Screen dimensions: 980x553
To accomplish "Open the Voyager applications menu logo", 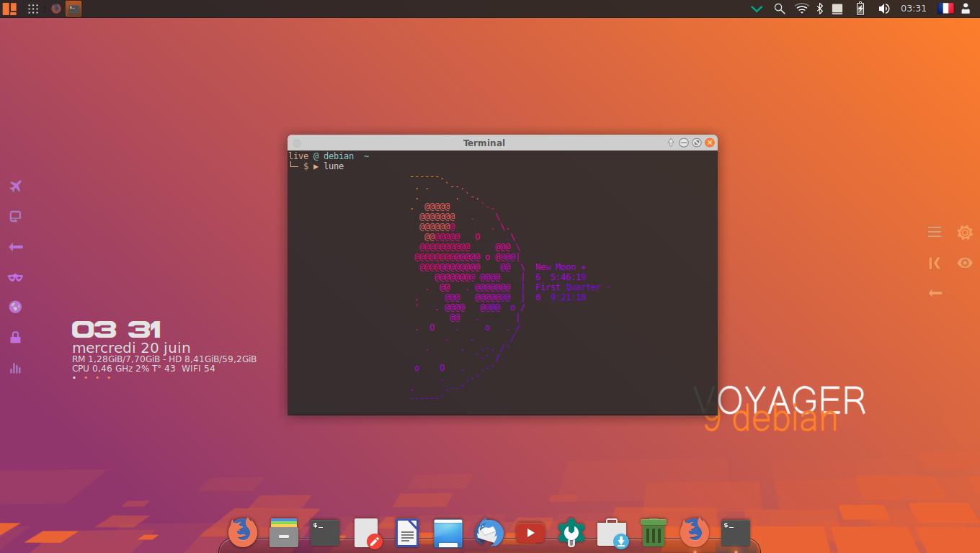I will point(9,9).
